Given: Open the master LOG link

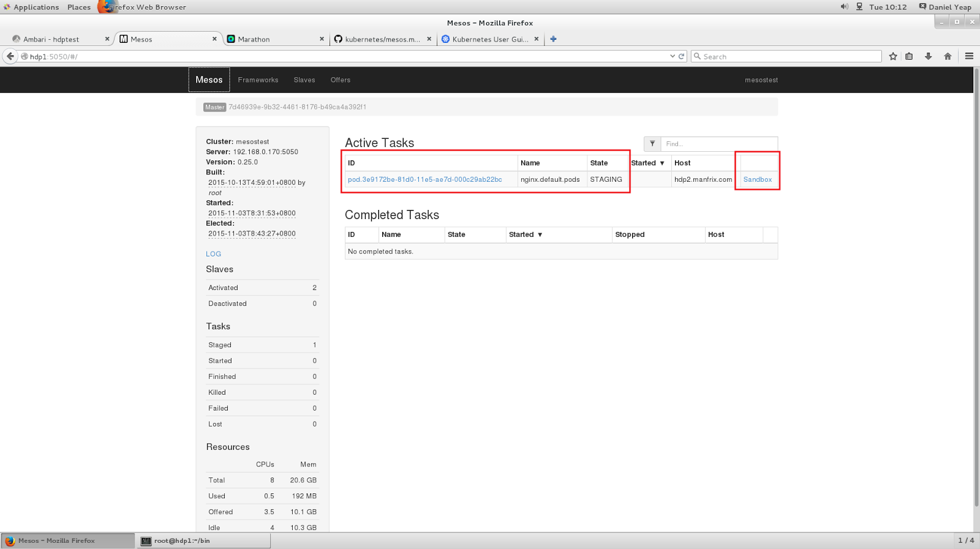Looking at the screenshot, I should [x=213, y=254].
